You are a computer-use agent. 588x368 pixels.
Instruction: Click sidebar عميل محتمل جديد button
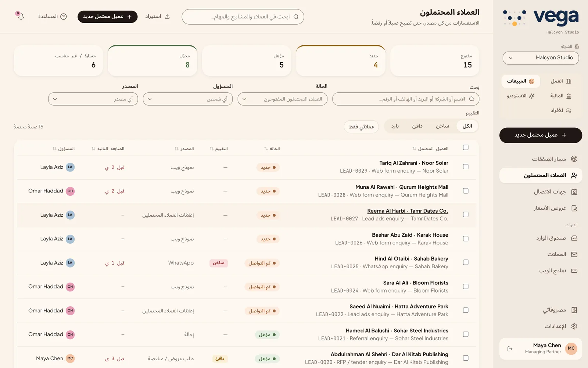click(541, 135)
